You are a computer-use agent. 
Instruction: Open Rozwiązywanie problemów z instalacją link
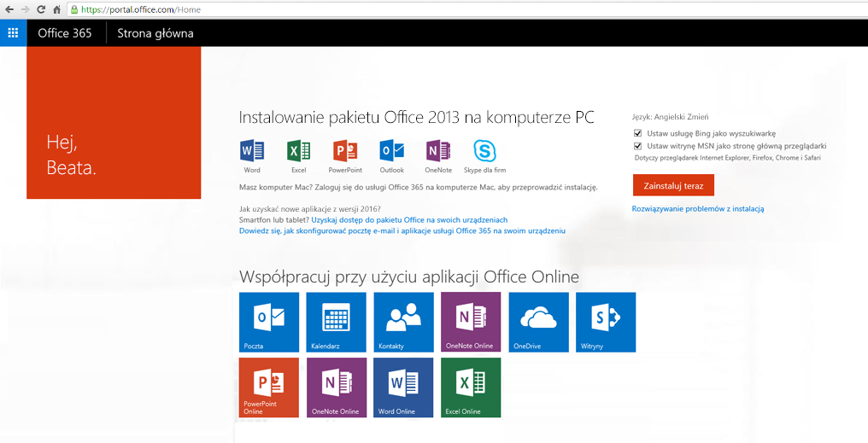pos(698,208)
